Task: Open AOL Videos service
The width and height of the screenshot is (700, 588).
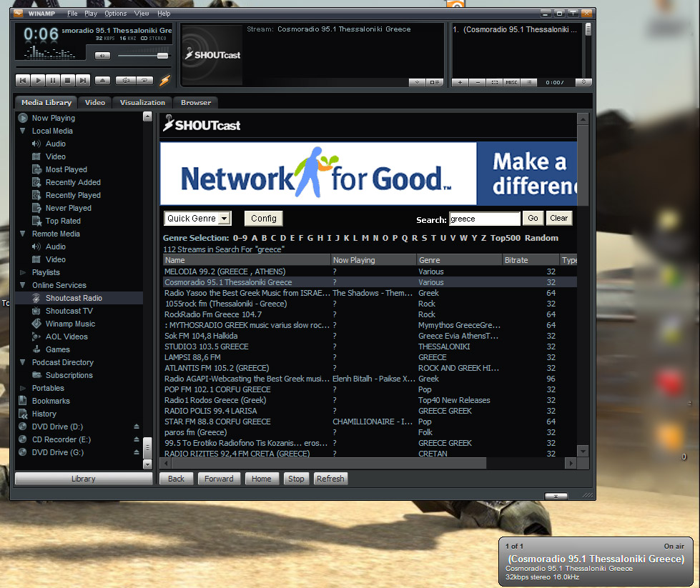Action: pyautogui.click(x=66, y=337)
